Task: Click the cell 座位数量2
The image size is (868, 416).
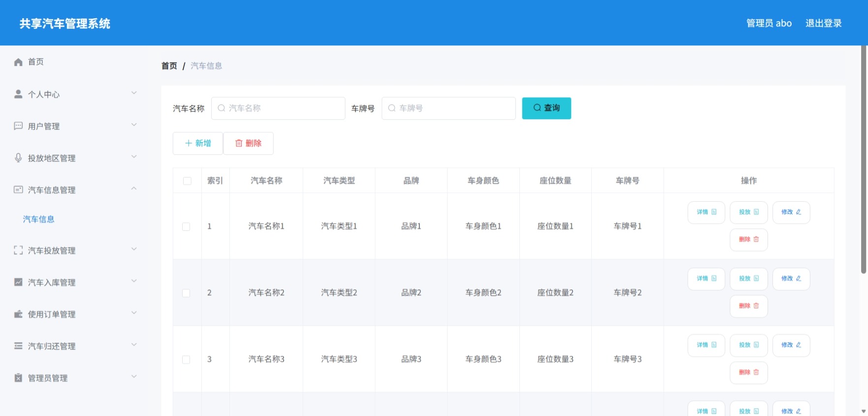Action: coord(555,293)
